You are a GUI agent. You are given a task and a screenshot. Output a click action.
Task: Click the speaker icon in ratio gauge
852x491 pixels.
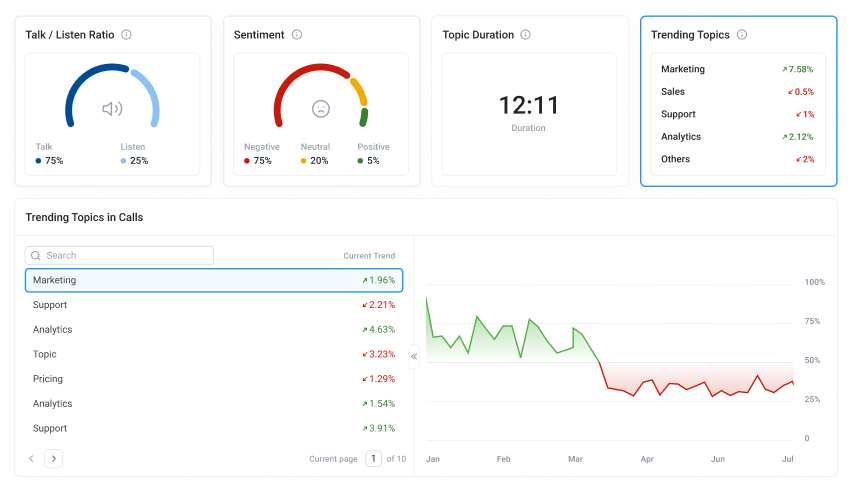tap(112, 108)
